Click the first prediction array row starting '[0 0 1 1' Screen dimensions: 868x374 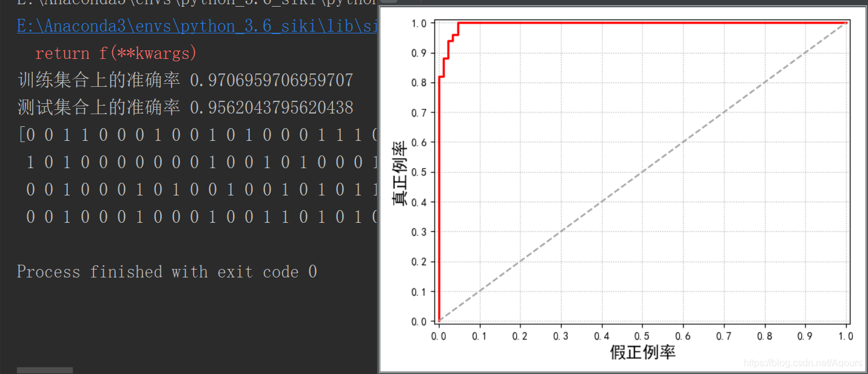[x=198, y=135]
